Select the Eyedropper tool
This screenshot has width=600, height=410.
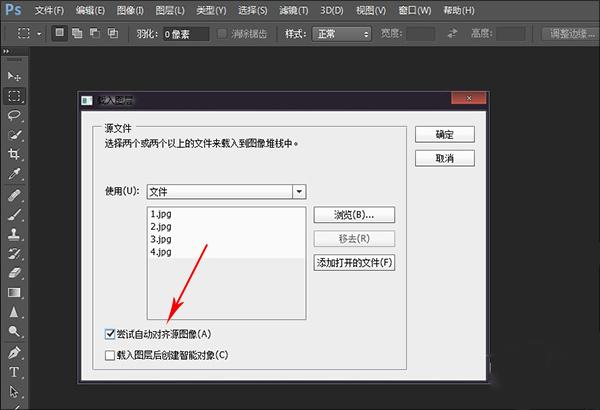click(14, 174)
